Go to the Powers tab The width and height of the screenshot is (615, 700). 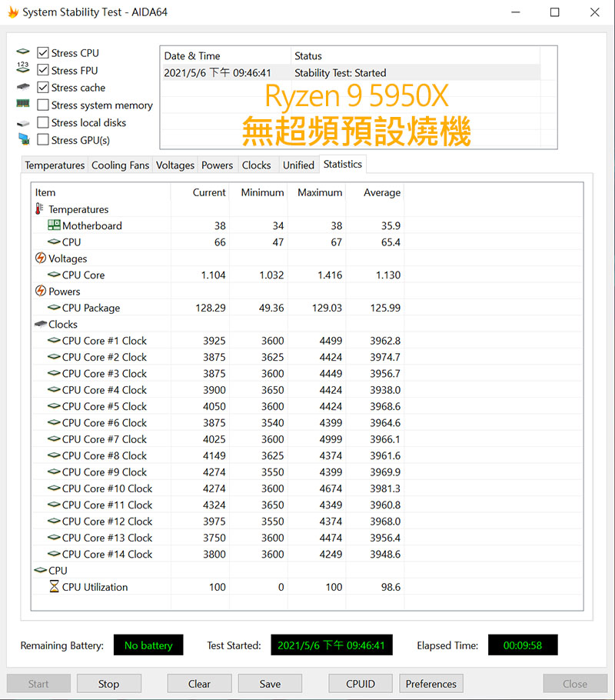(217, 165)
